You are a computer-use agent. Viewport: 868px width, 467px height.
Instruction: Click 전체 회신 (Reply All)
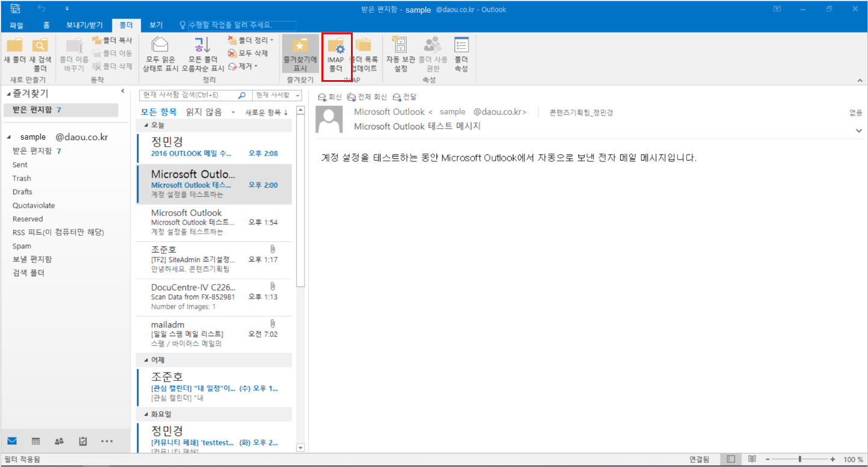point(367,97)
